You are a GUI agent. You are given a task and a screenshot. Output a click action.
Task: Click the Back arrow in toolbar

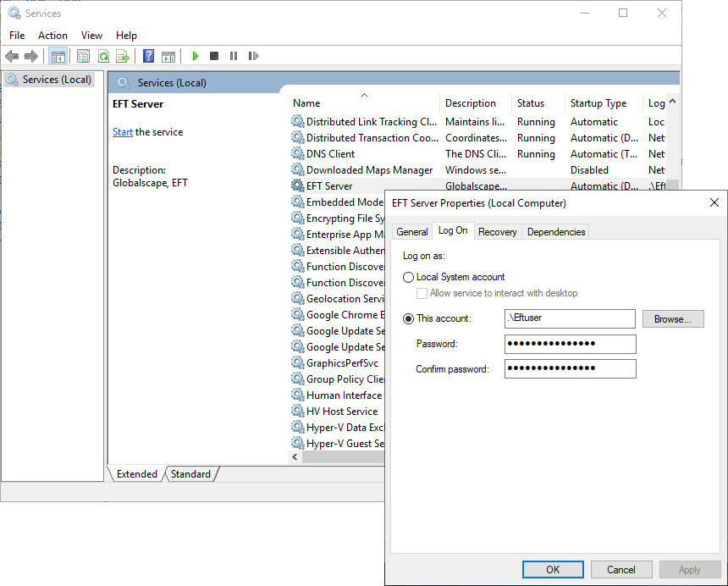point(12,57)
